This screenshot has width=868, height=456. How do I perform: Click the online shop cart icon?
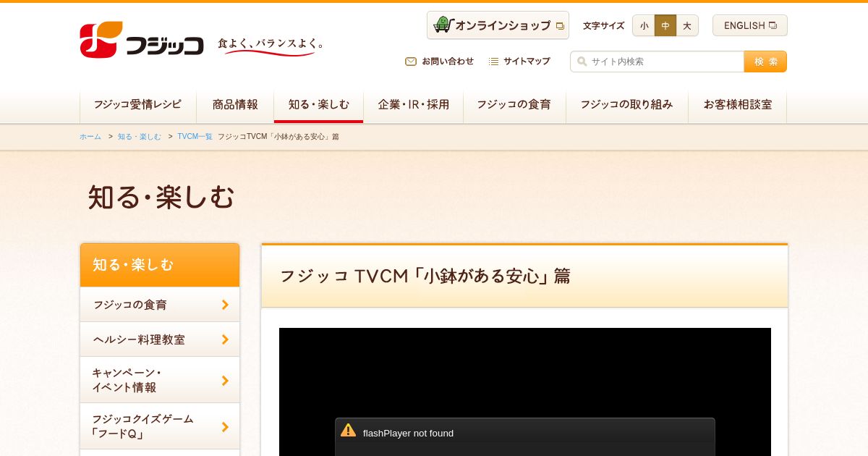pyautogui.click(x=443, y=25)
